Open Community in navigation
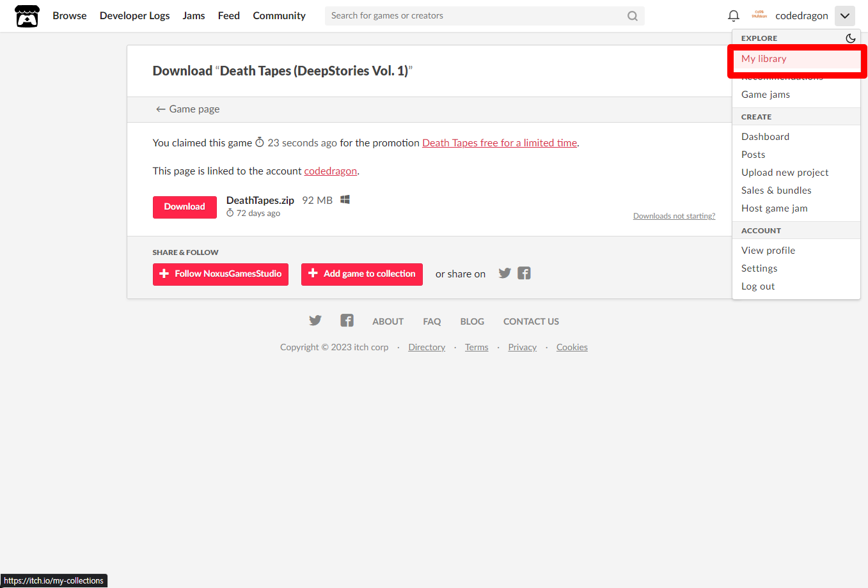 click(x=279, y=16)
